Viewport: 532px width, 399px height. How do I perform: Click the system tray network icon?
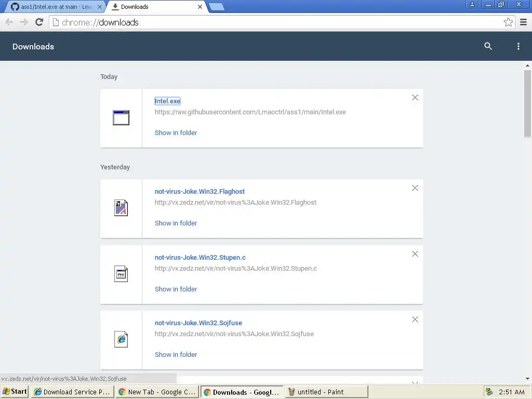click(489, 392)
